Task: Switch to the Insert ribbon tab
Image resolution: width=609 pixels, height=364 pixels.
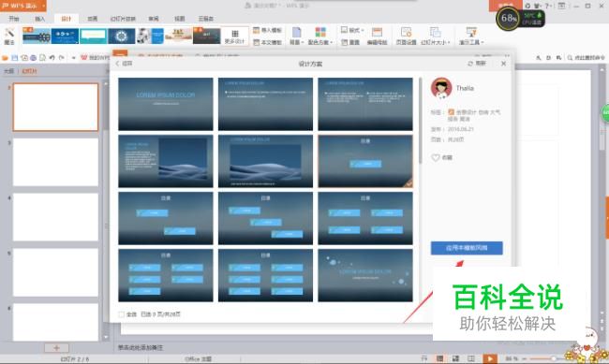Action: pos(40,18)
